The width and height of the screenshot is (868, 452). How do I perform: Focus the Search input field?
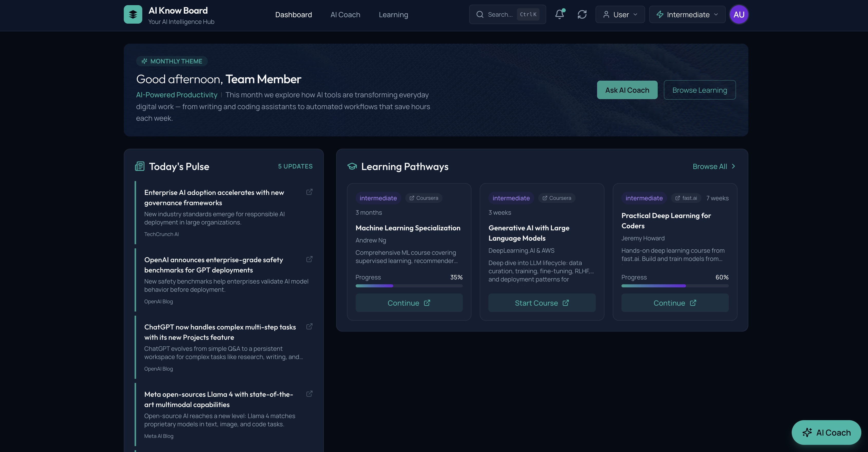[x=507, y=14]
